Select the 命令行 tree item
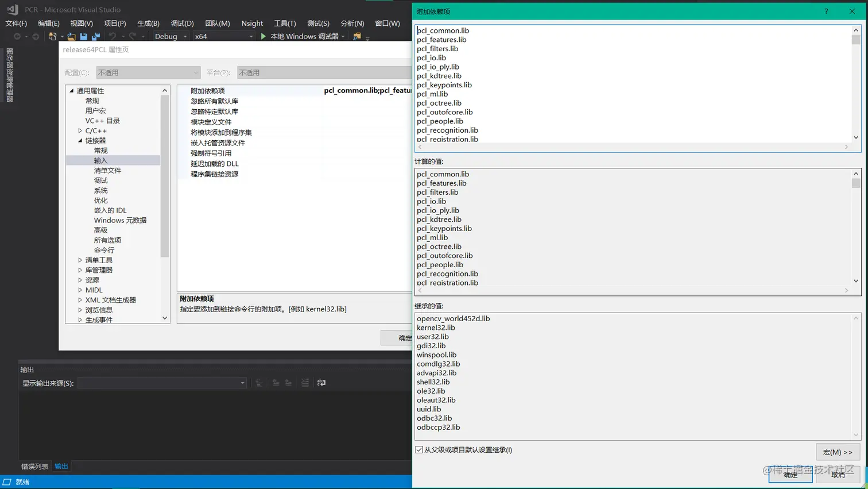 [x=104, y=250]
